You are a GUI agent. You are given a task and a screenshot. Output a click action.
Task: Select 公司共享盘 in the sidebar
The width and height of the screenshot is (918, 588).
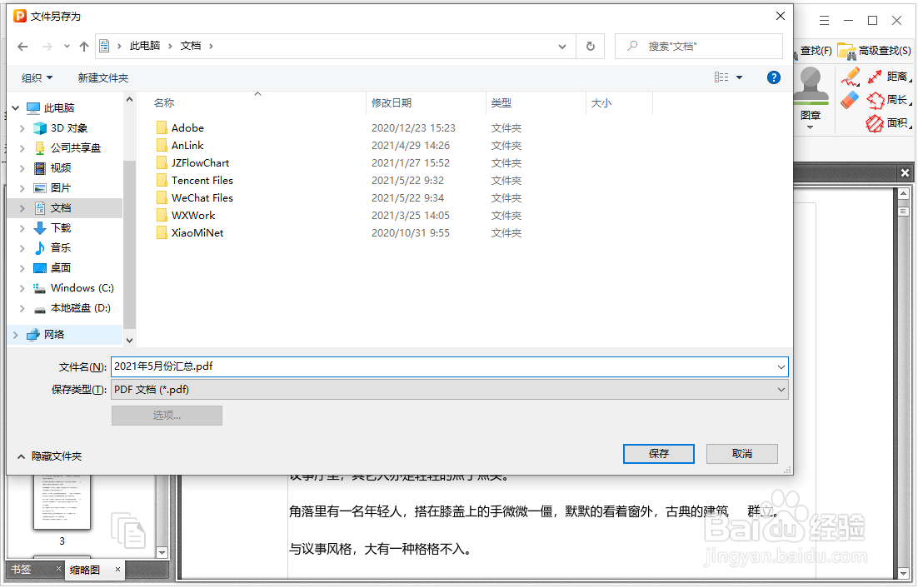tap(76, 148)
